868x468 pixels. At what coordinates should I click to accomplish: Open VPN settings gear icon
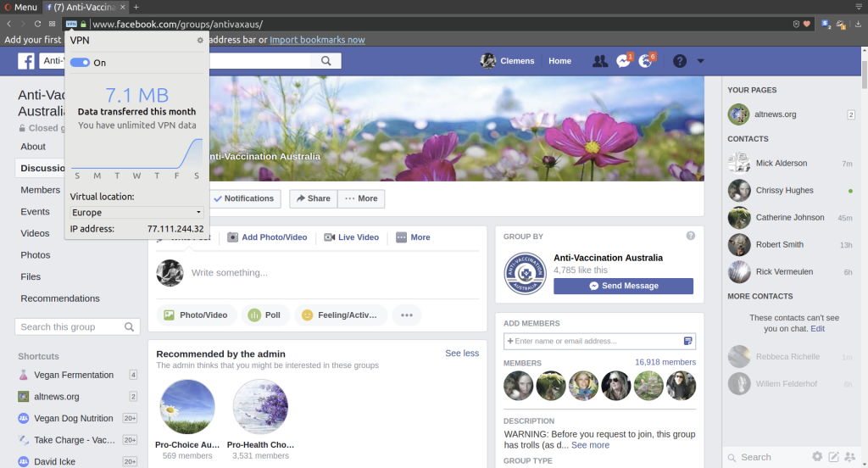click(200, 41)
